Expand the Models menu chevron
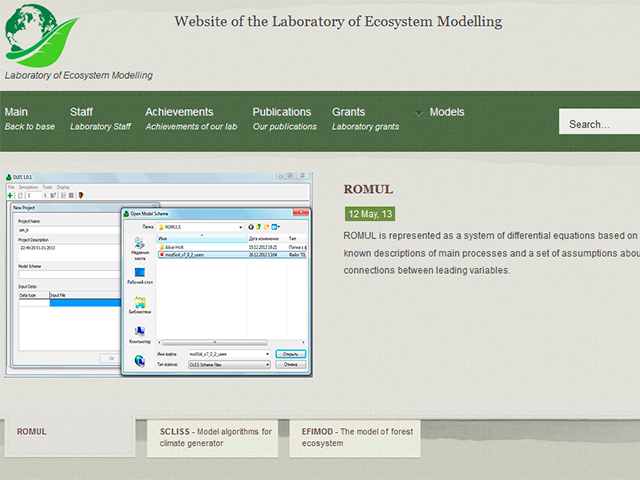Screen dimensions: 640x480 419,113
